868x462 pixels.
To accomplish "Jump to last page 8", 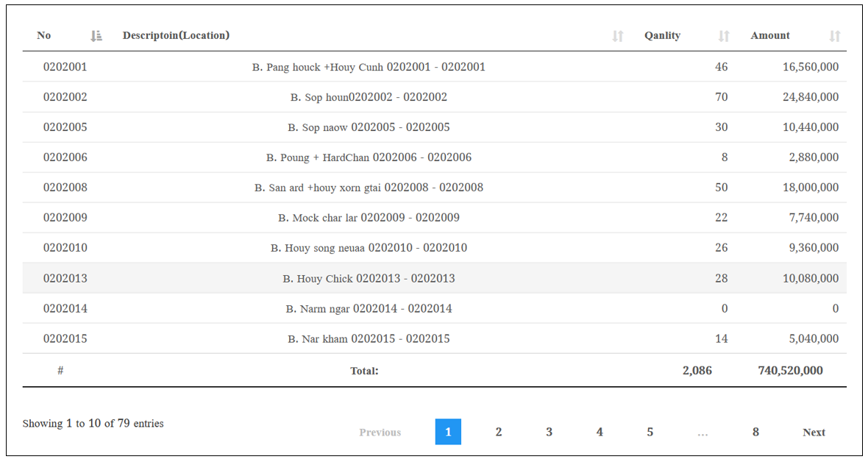I will [x=755, y=432].
